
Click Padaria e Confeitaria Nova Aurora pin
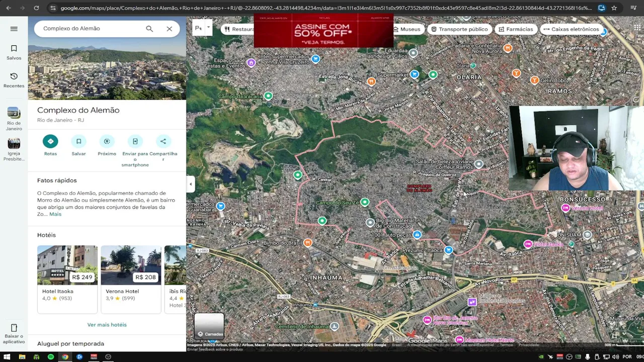point(508,48)
